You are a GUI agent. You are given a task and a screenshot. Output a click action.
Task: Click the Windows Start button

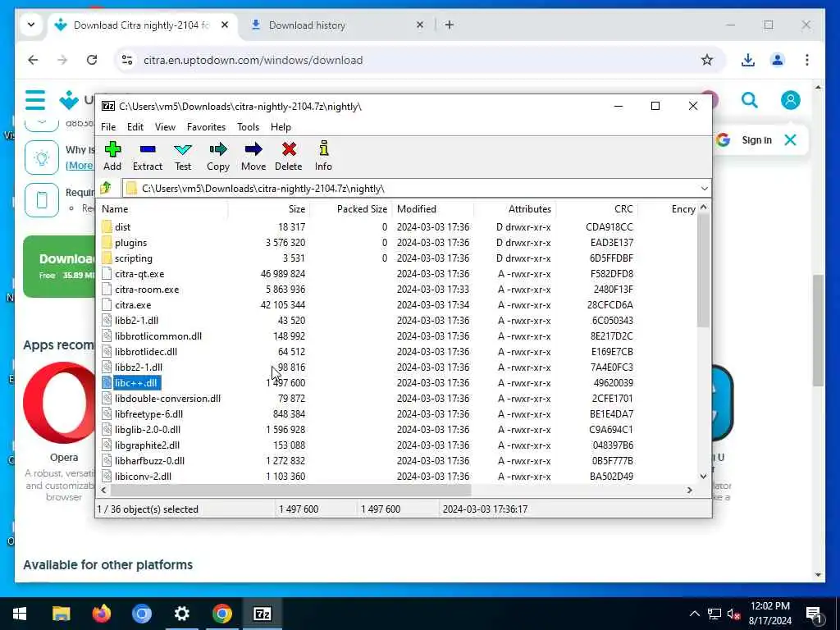pos(20,614)
